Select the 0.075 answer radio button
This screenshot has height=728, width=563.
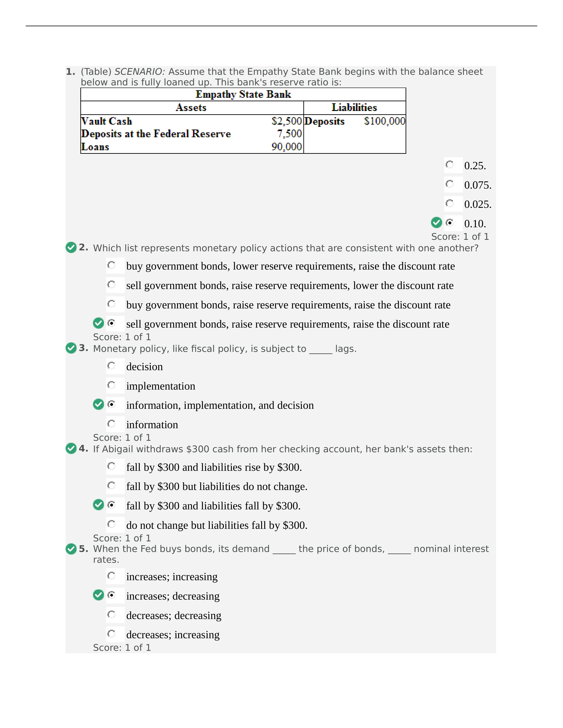click(450, 184)
